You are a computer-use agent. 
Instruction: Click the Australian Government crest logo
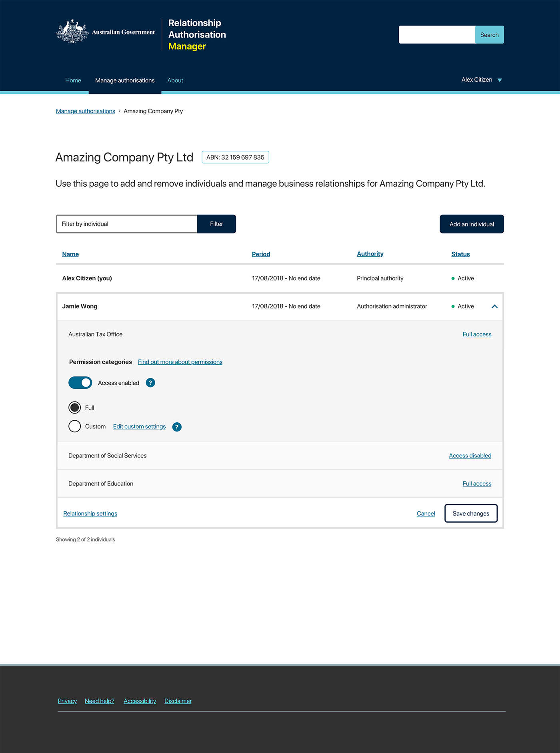click(x=72, y=32)
